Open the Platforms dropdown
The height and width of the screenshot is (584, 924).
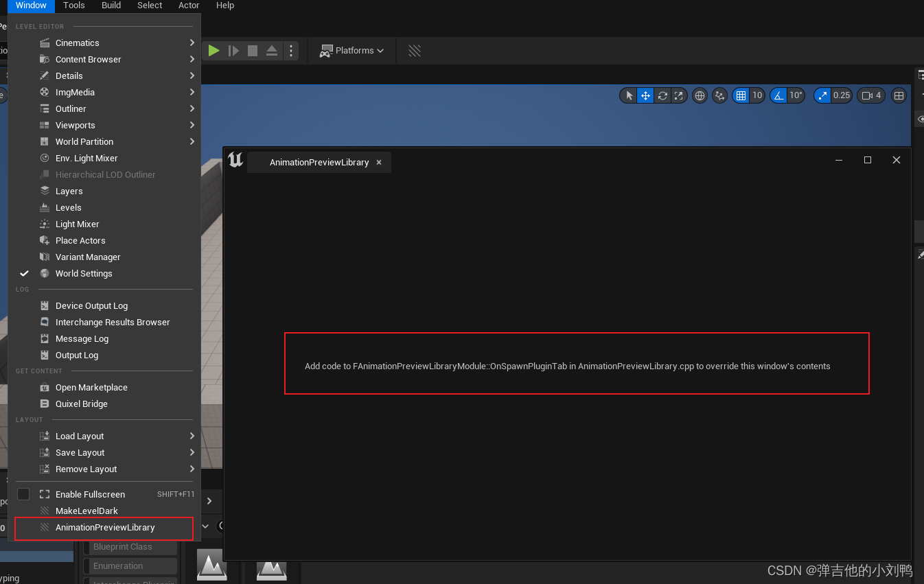click(352, 51)
